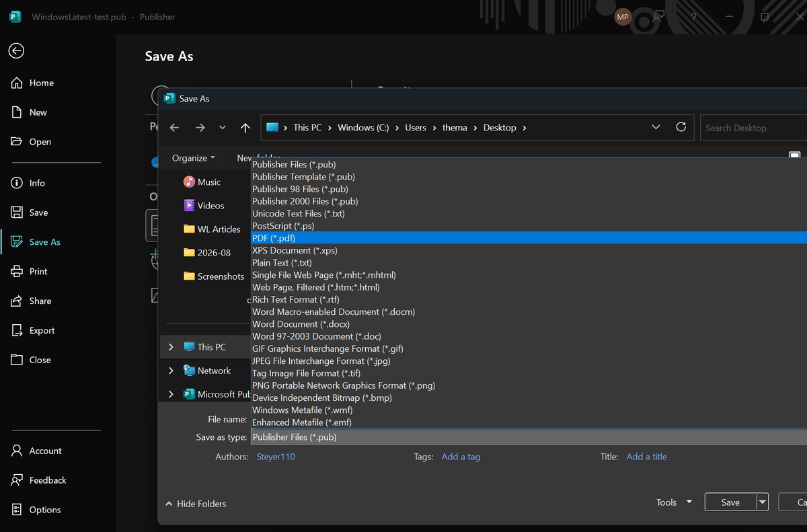This screenshot has width=807, height=532.
Task: Expand the Microsoft Publisher tree node
Action: tap(171, 394)
